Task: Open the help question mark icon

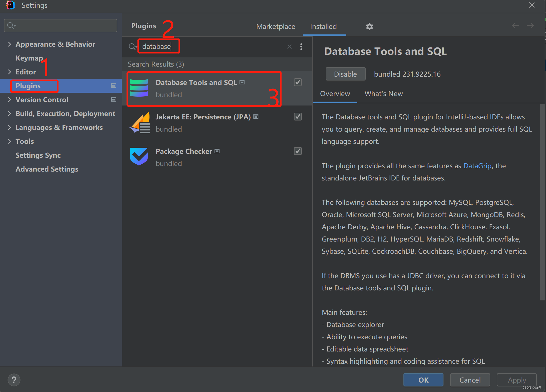Action: point(14,380)
